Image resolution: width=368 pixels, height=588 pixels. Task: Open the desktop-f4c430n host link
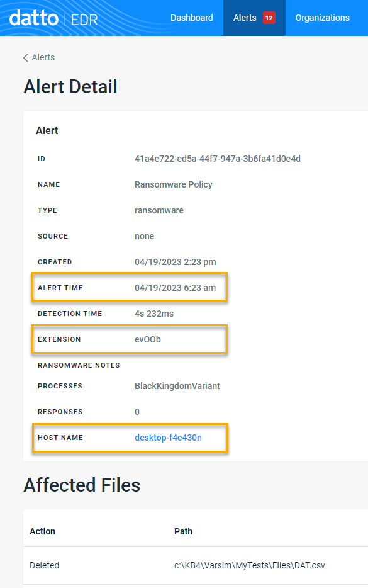click(x=168, y=438)
